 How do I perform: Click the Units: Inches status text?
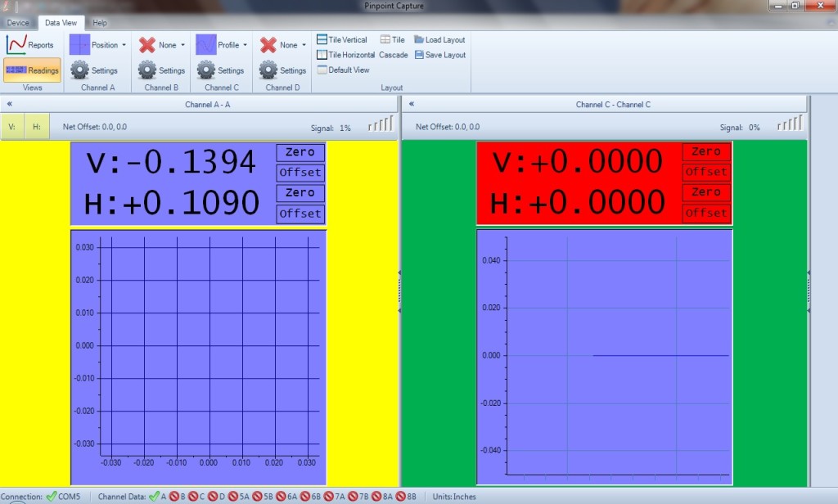click(x=453, y=497)
